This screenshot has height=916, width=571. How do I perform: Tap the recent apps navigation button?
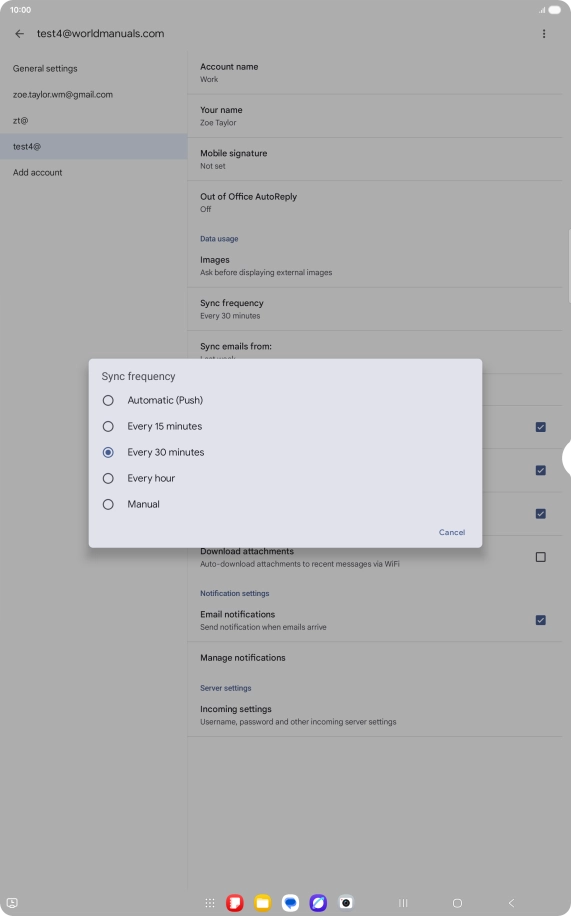403,903
